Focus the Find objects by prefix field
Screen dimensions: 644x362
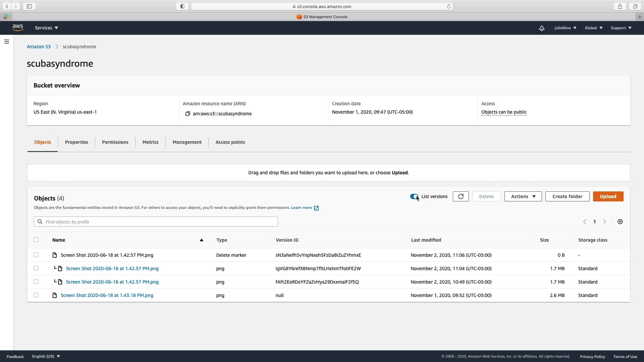click(x=156, y=222)
